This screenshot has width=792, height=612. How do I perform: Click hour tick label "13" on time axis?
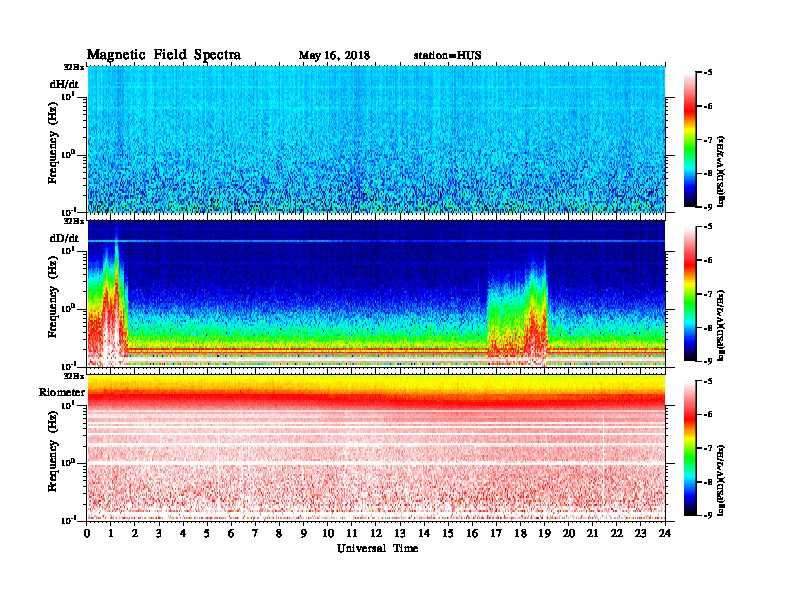[x=400, y=533]
